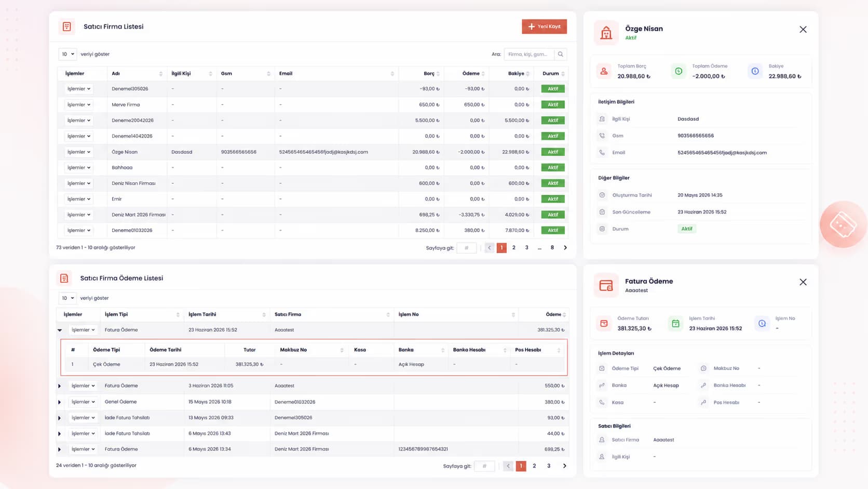Image resolution: width=868 pixels, height=489 pixels.
Task: Click next page arrow in firm list
Action: point(565,248)
